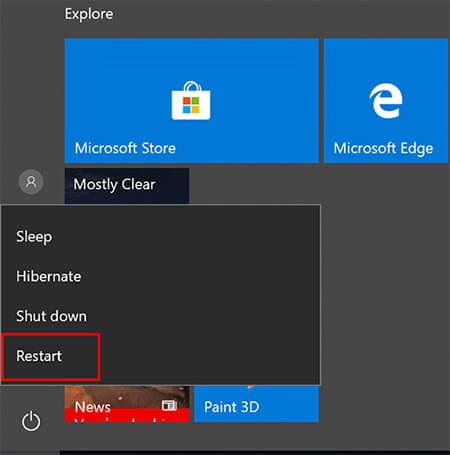Select Shut down in the power menu
This screenshot has width=450, height=455.
click(x=161, y=316)
